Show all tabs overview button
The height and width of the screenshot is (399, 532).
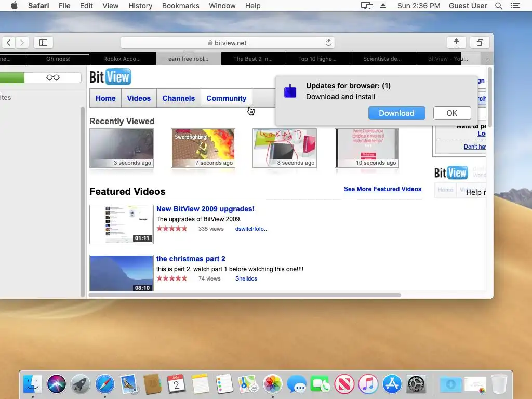point(480,43)
